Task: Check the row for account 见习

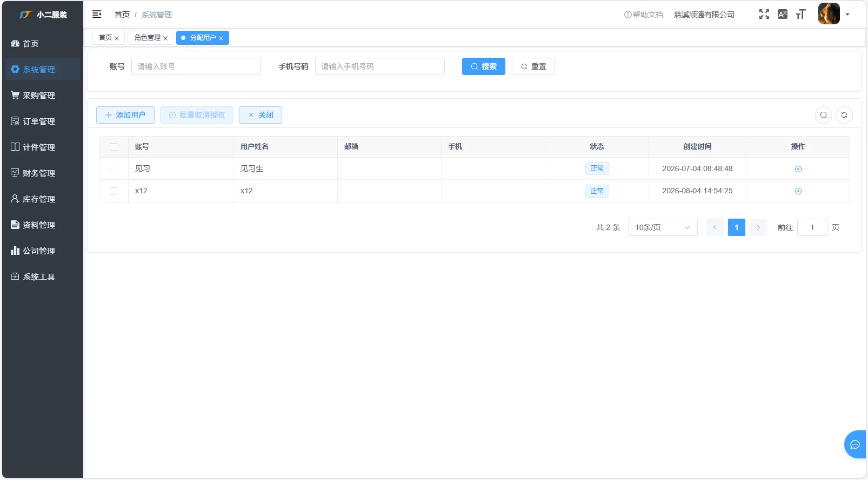Action: pyautogui.click(x=113, y=168)
